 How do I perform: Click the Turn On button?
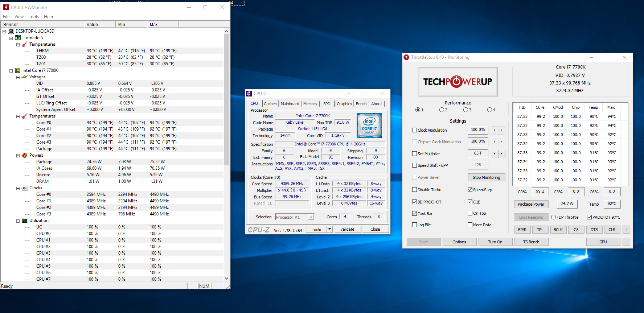[x=495, y=242]
